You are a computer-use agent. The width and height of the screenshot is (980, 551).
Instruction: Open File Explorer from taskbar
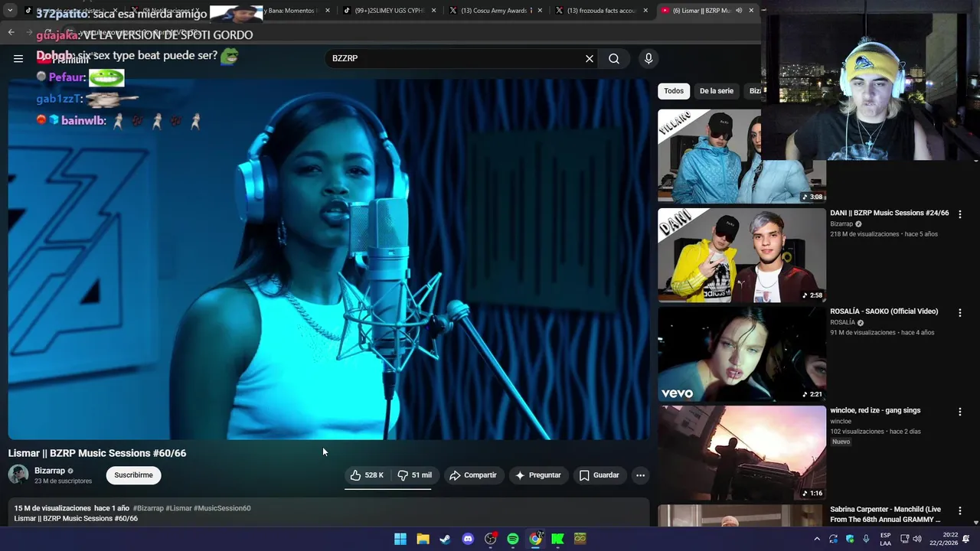pos(423,539)
